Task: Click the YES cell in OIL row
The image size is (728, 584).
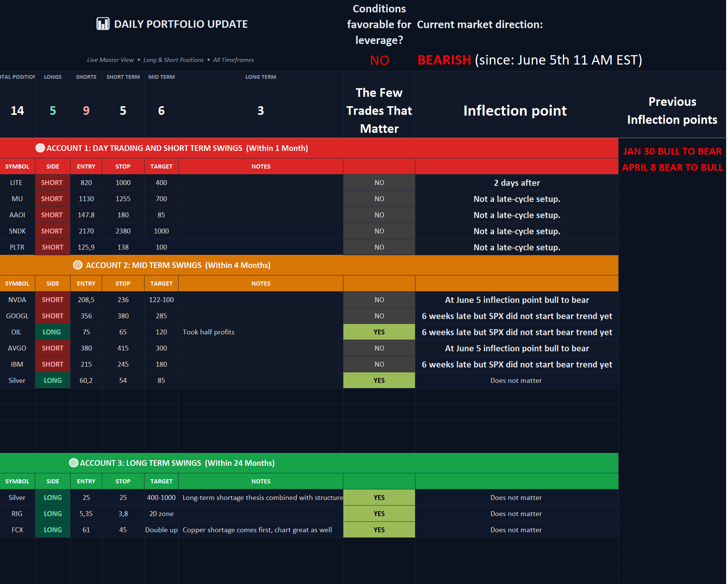Action: (x=379, y=332)
